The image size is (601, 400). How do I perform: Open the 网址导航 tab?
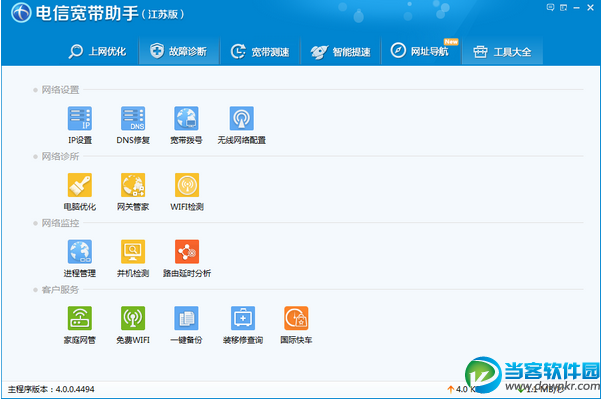pos(420,51)
